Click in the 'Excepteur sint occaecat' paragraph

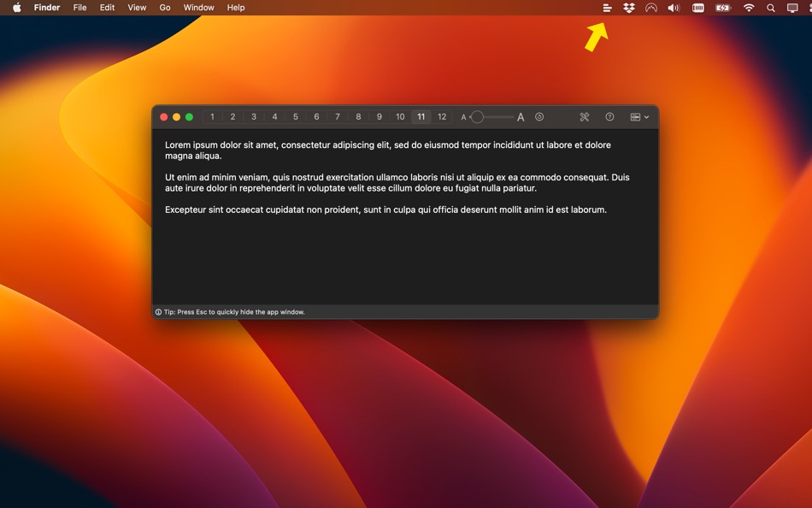coord(385,210)
